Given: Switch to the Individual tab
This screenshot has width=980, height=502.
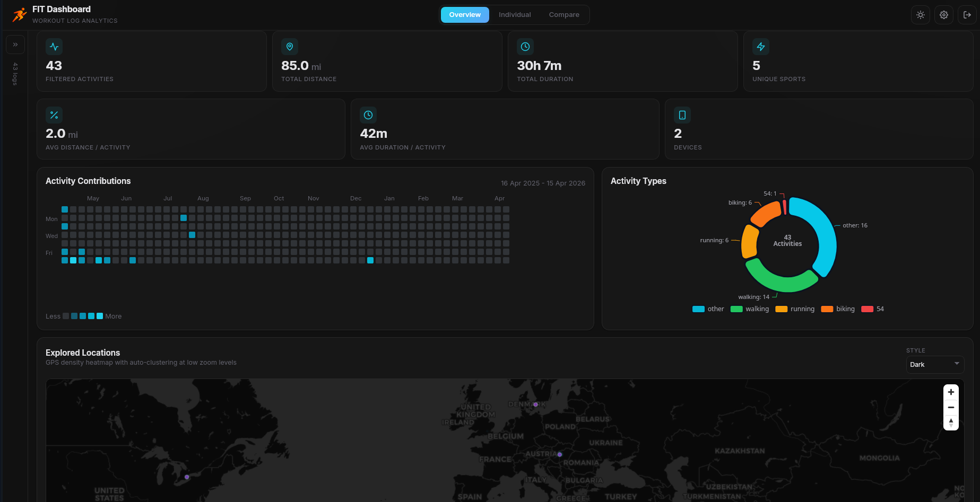Looking at the screenshot, I should (x=514, y=14).
